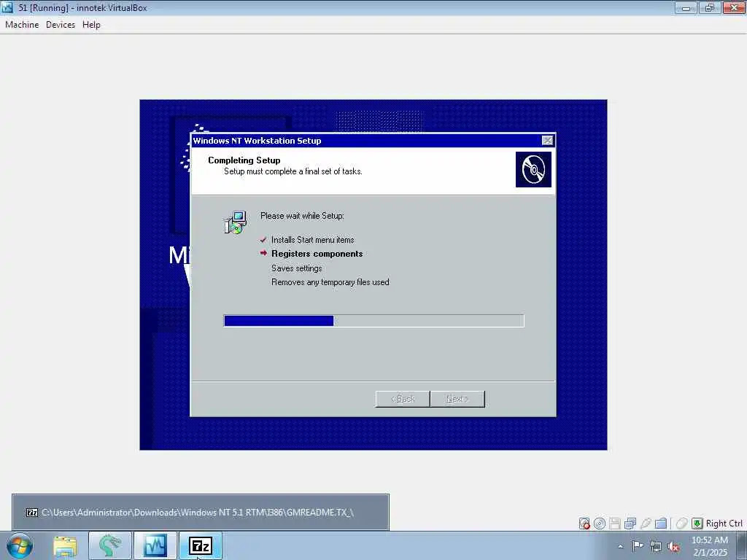
Task: Open the Windows Start menu orb
Action: [19, 545]
